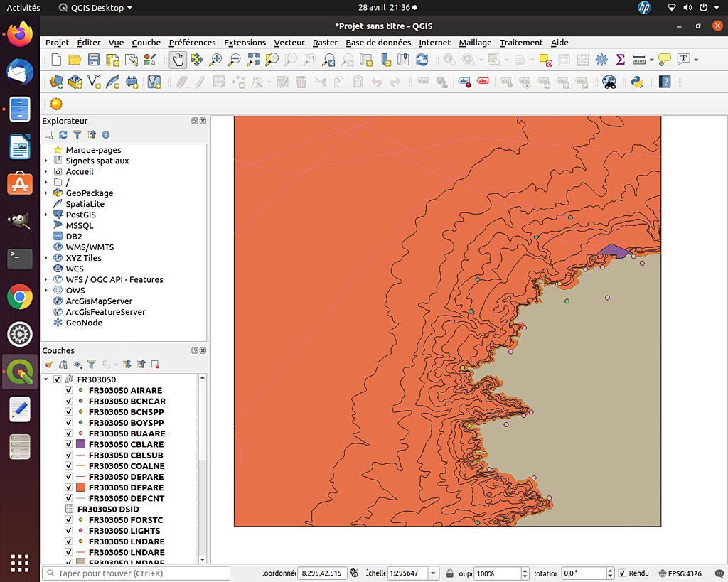Expand the PostGIS browser node

coord(46,215)
